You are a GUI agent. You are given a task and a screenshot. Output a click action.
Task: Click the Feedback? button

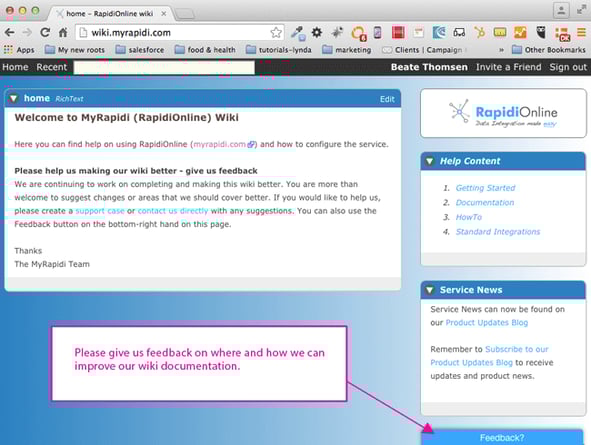502,437
